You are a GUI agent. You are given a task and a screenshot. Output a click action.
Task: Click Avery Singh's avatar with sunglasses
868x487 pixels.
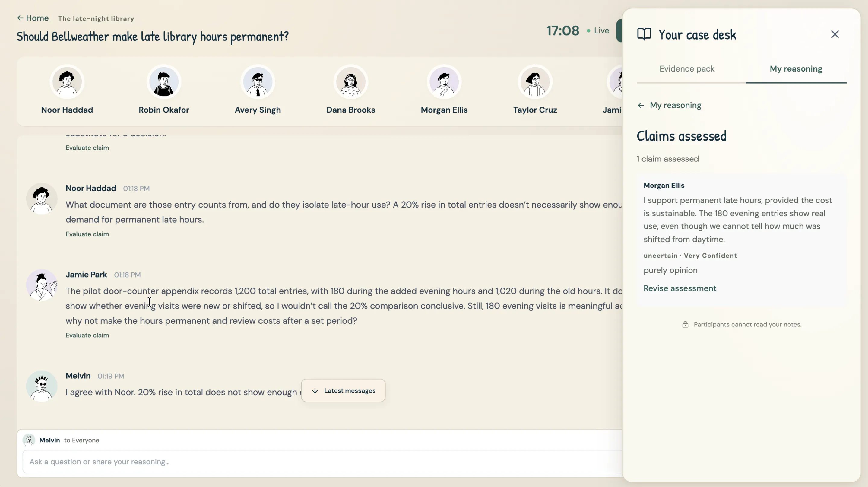[x=258, y=82]
